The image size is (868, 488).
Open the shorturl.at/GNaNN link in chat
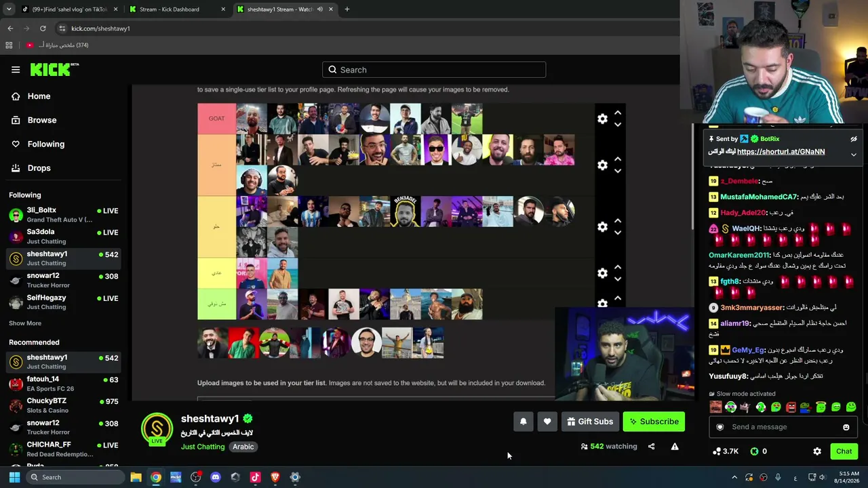pyautogui.click(x=781, y=152)
